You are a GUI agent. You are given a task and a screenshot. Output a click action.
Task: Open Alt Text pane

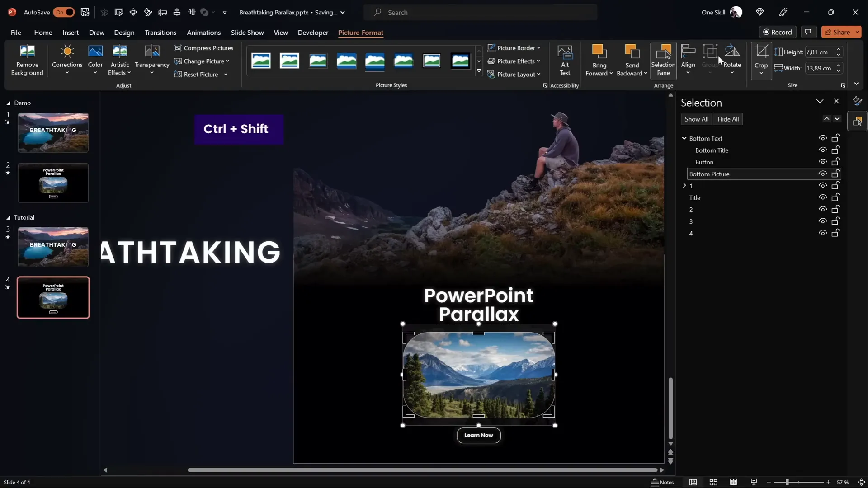coord(565,60)
